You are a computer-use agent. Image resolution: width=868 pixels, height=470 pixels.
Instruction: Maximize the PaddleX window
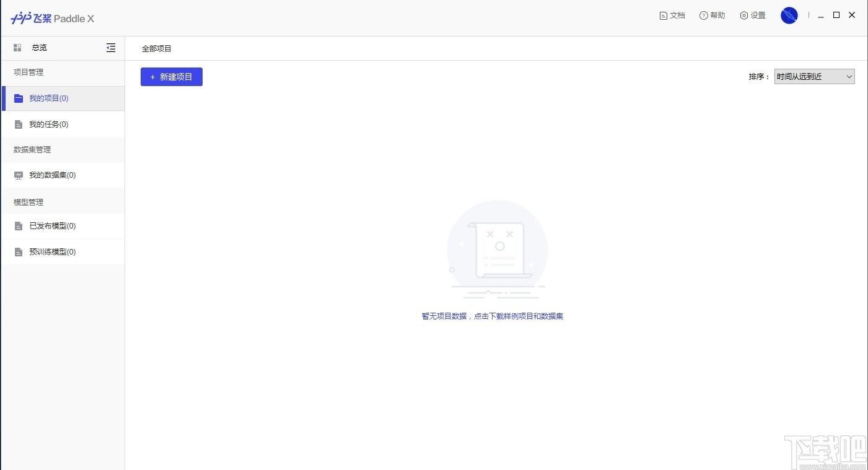(836, 15)
